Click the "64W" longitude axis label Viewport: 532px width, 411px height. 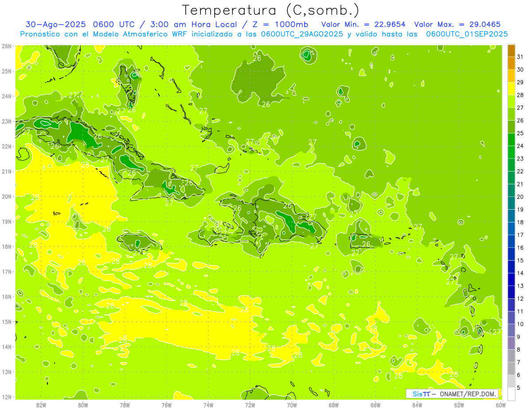[417, 405]
